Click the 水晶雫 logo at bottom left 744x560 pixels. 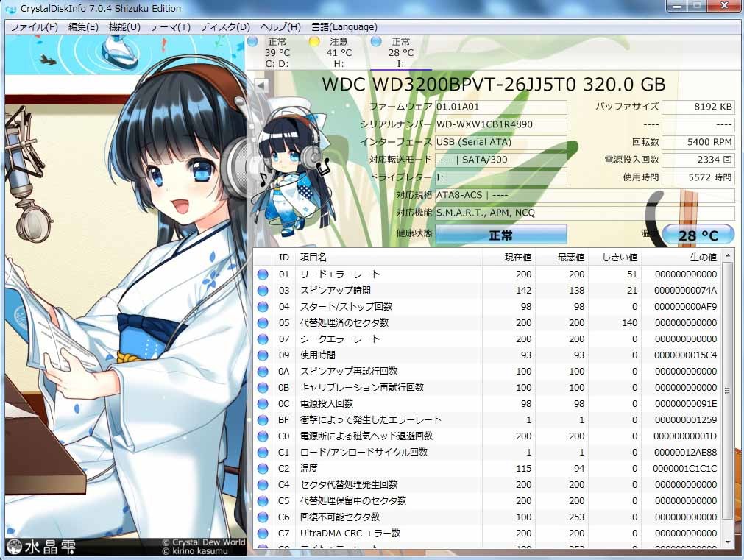41,547
